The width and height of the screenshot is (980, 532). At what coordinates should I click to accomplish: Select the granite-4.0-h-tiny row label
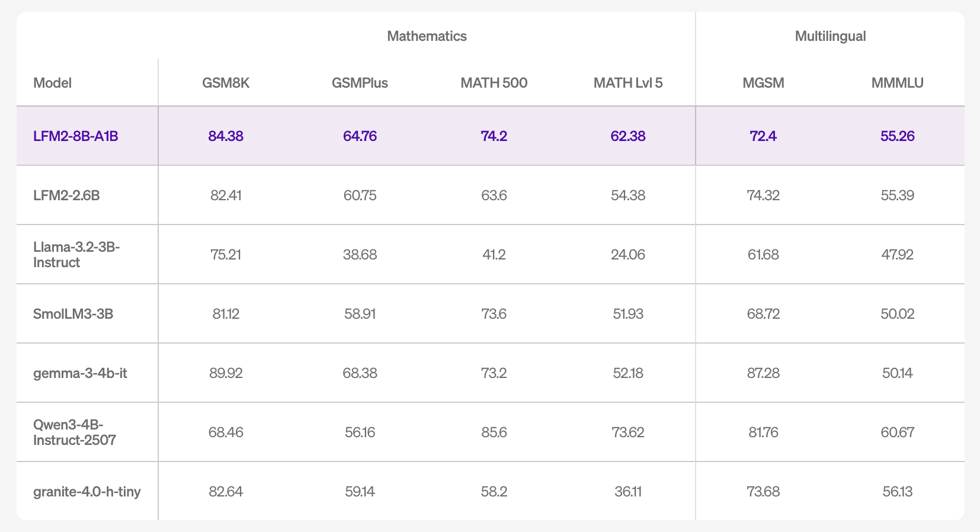87,492
